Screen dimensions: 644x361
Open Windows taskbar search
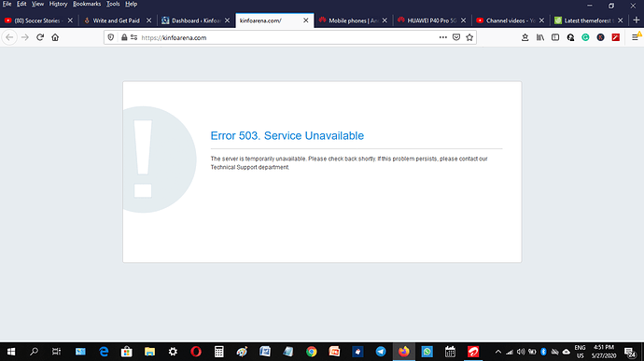coord(35,352)
